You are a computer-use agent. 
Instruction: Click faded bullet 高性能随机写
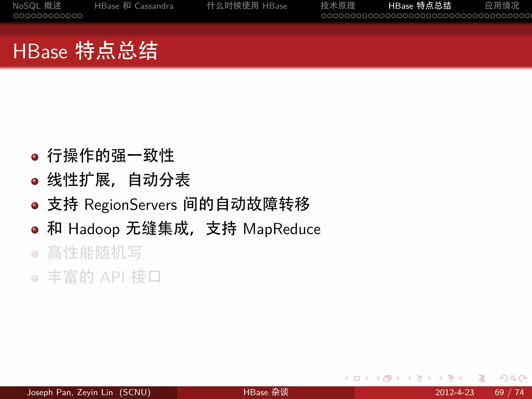pyautogui.click(x=95, y=253)
